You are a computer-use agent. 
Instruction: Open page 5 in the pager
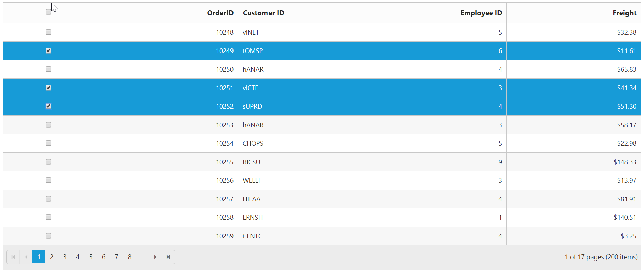coord(91,257)
